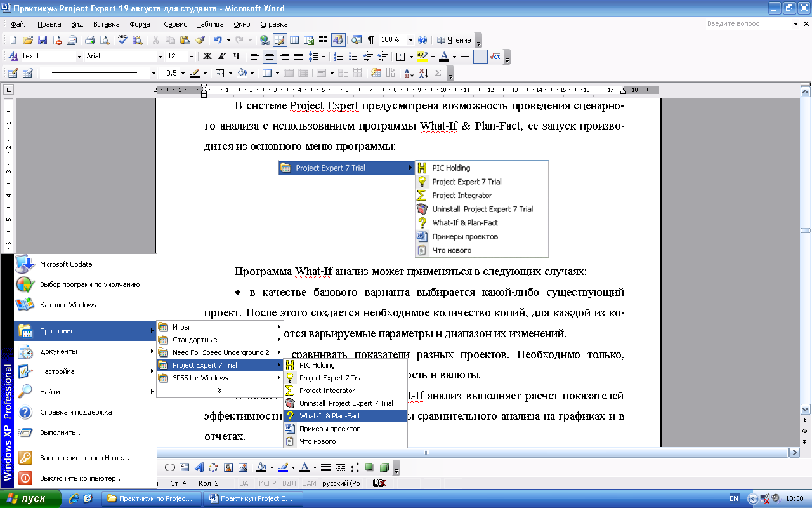Screen dimensions: 812x508
Task: Select Project Integrator in the Start submenu
Action: click(345, 391)
